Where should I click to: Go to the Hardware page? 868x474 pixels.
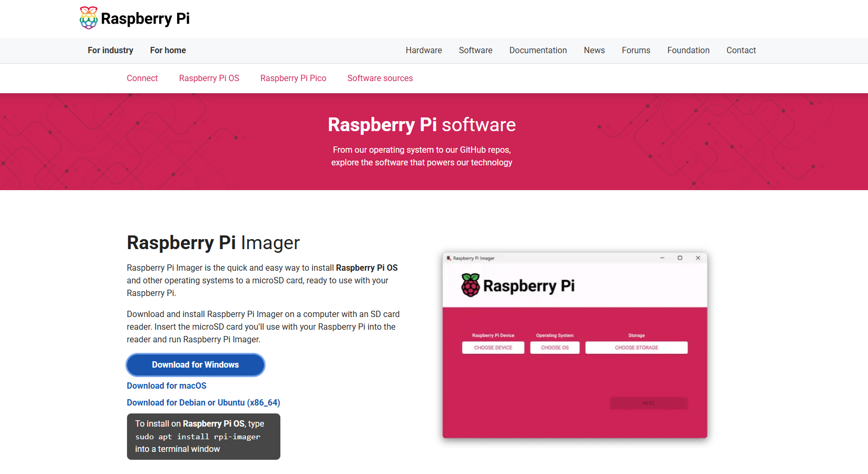[424, 50]
